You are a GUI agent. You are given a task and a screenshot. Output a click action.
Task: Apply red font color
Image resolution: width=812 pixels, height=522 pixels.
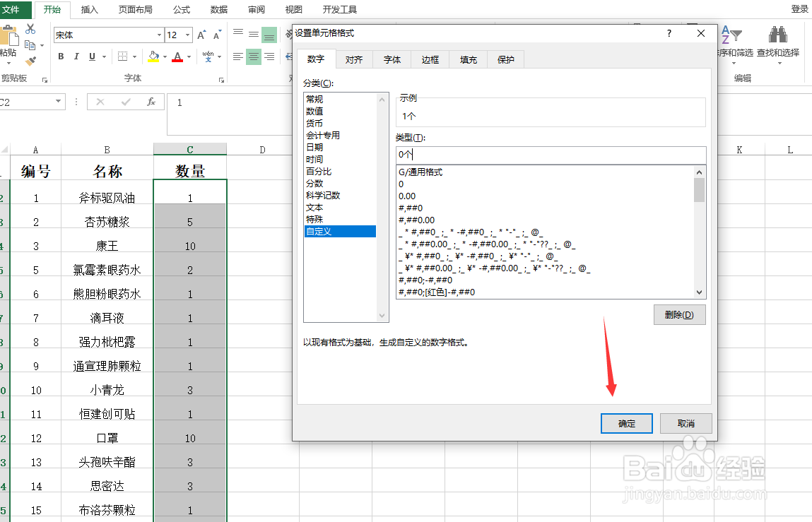tap(177, 57)
